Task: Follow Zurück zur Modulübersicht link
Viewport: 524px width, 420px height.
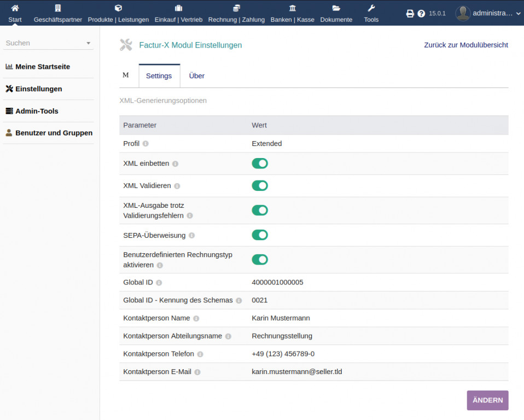Action: pos(466,45)
